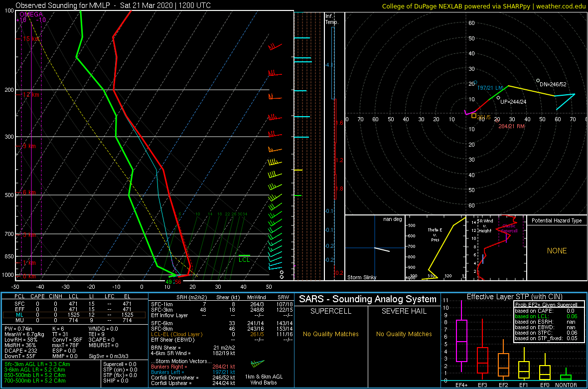
Task: Click the 1km & 6km AGL wind barb icon
Action: click(257, 364)
